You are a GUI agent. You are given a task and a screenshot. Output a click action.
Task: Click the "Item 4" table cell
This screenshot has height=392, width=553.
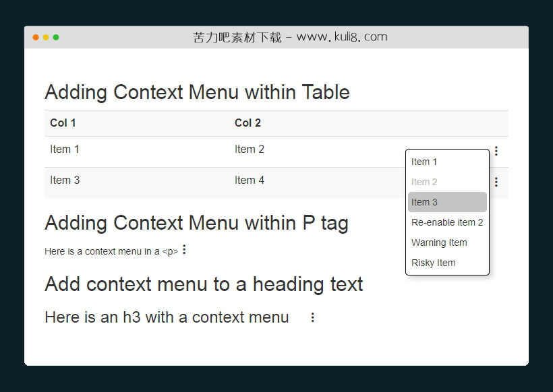pyautogui.click(x=250, y=180)
